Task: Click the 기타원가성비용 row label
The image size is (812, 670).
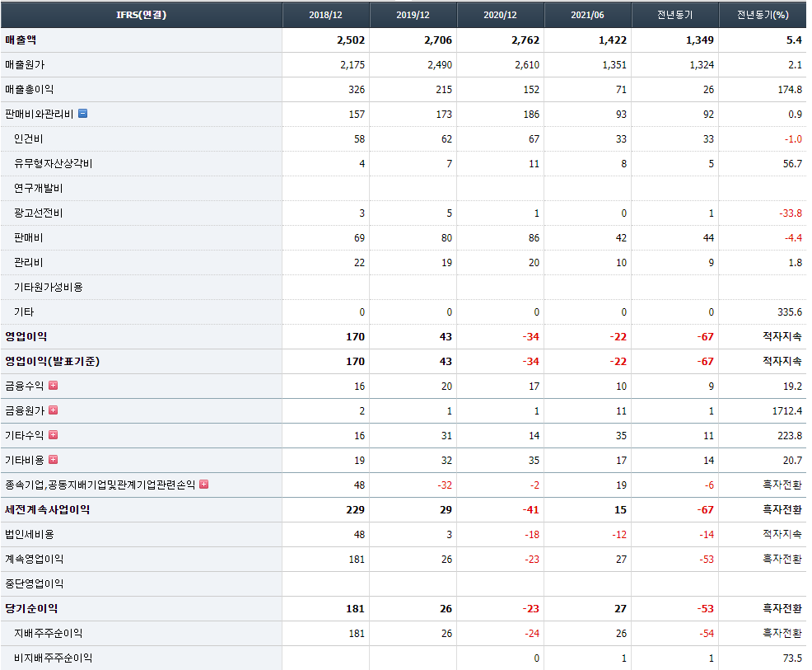Action: pyautogui.click(x=48, y=287)
